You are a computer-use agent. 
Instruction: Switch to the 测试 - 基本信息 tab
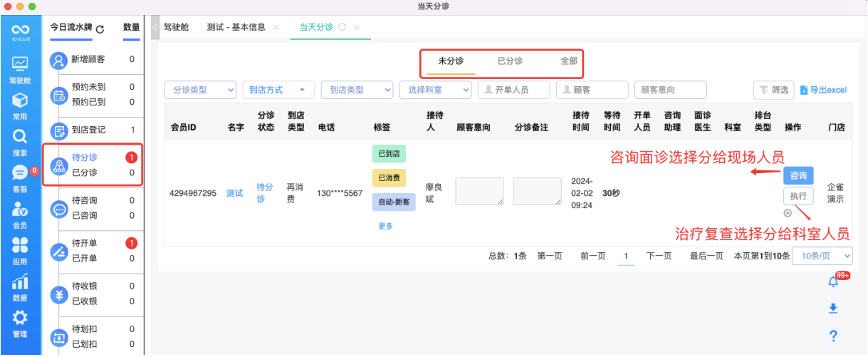pos(236,27)
